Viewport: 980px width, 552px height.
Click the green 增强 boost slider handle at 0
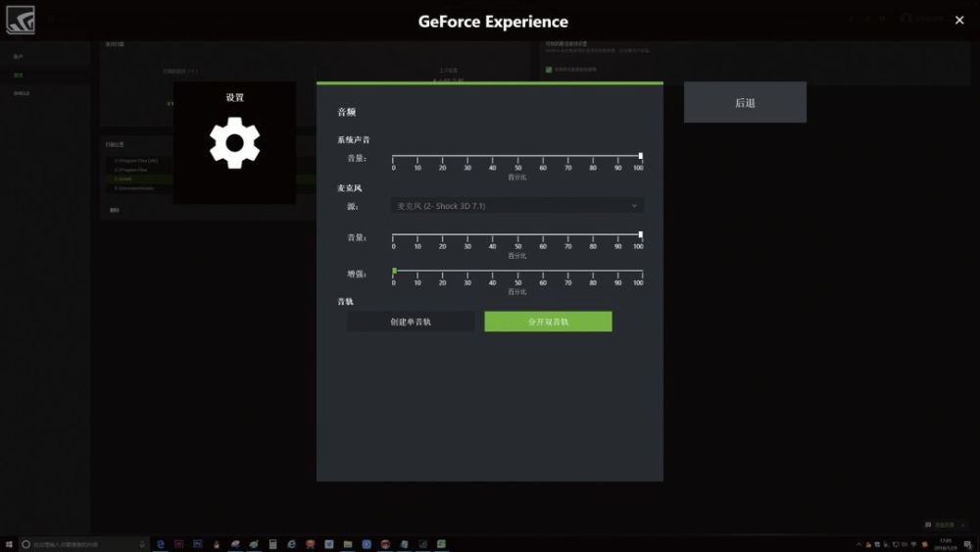[394, 271]
